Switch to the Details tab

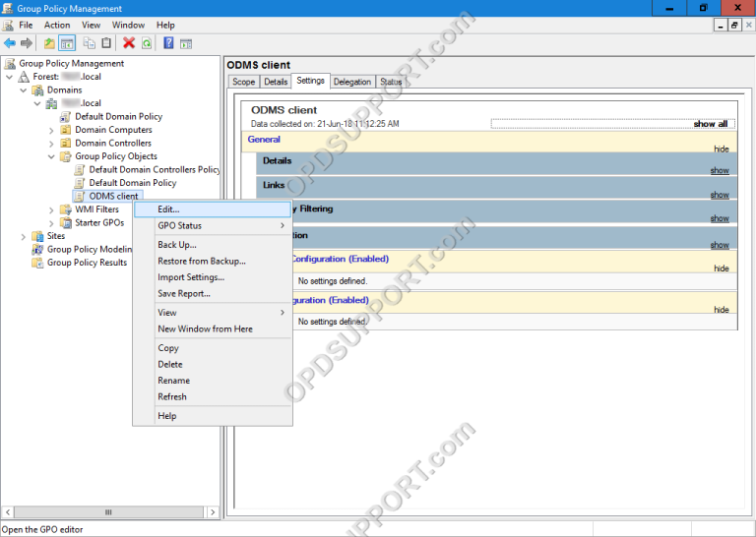point(276,82)
